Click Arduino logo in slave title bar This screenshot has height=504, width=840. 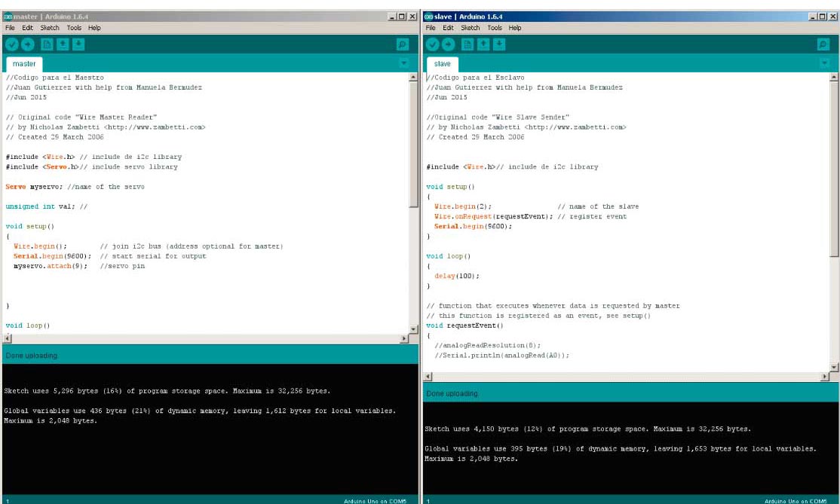click(x=428, y=17)
